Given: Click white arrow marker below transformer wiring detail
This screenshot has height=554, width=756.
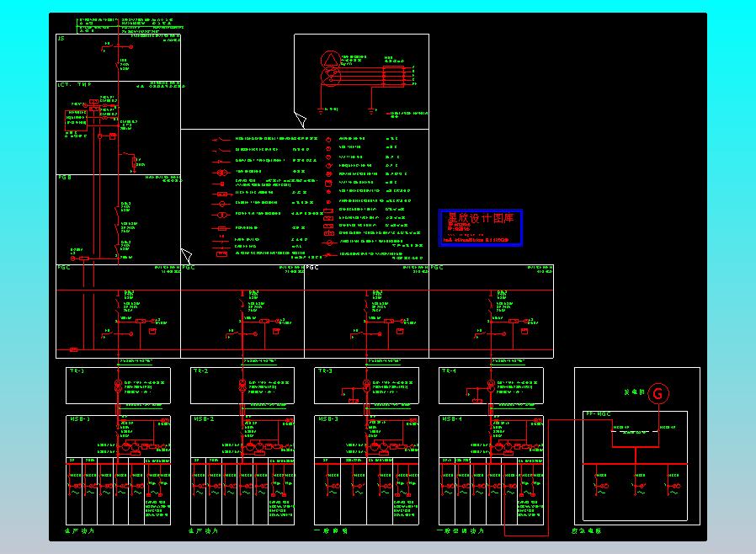Looking at the screenshot, I should click(x=300, y=120).
